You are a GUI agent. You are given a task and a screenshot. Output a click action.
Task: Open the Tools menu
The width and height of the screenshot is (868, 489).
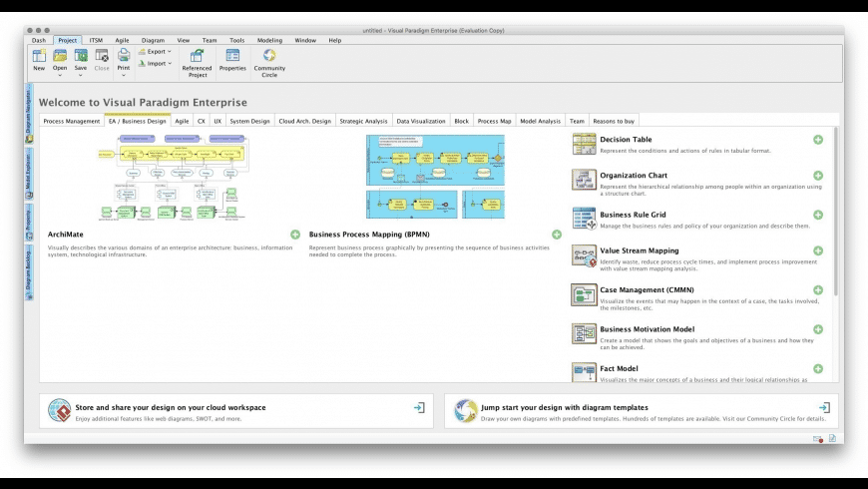click(x=236, y=41)
